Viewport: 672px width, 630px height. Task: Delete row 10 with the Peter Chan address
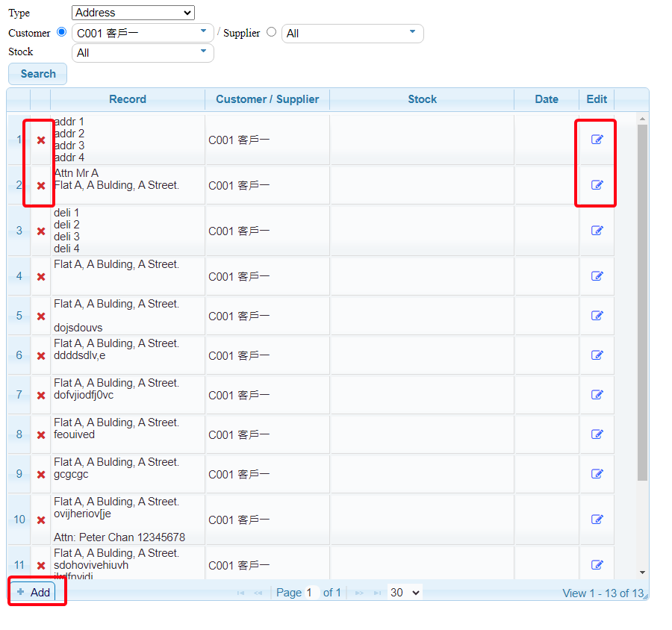click(x=41, y=520)
